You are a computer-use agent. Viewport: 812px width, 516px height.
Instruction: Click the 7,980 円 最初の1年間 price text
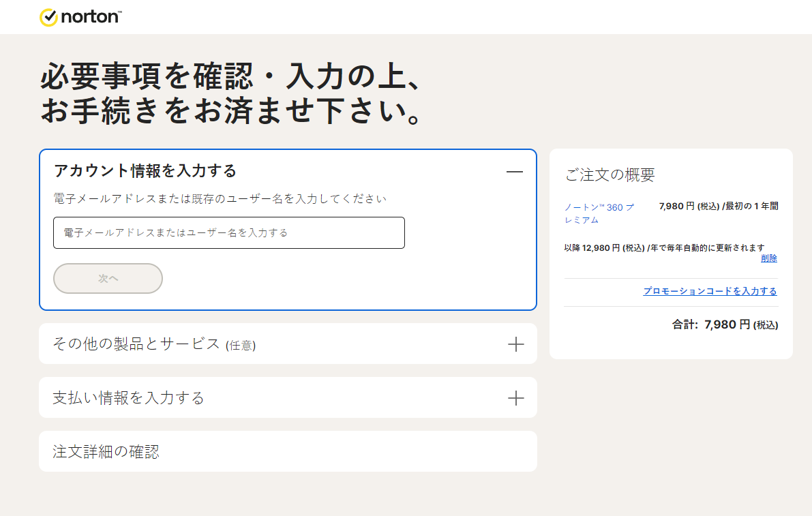719,206
